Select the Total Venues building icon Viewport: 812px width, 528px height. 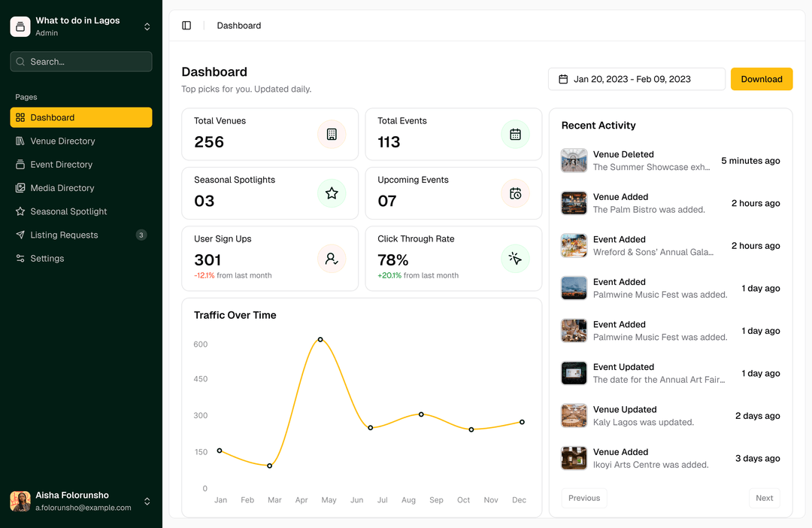332,134
